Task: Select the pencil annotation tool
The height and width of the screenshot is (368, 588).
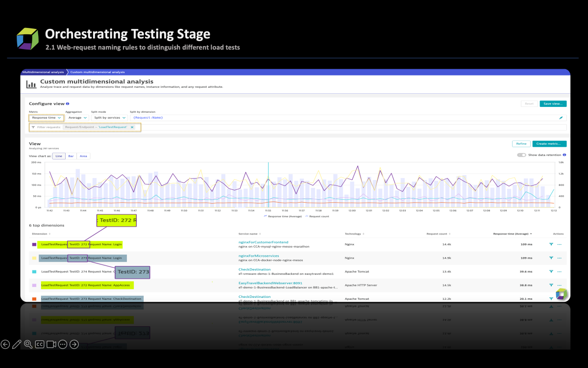Action: [x=16, y=344]
